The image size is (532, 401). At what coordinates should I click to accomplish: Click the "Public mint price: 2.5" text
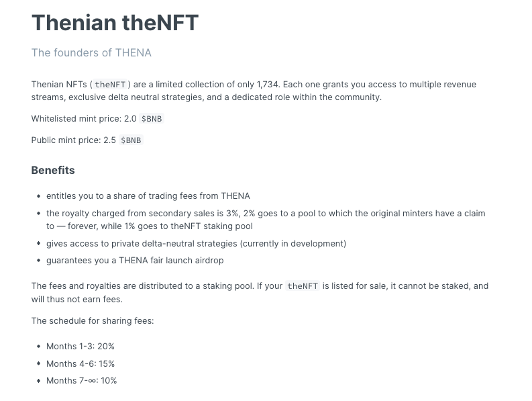point(73,140)
